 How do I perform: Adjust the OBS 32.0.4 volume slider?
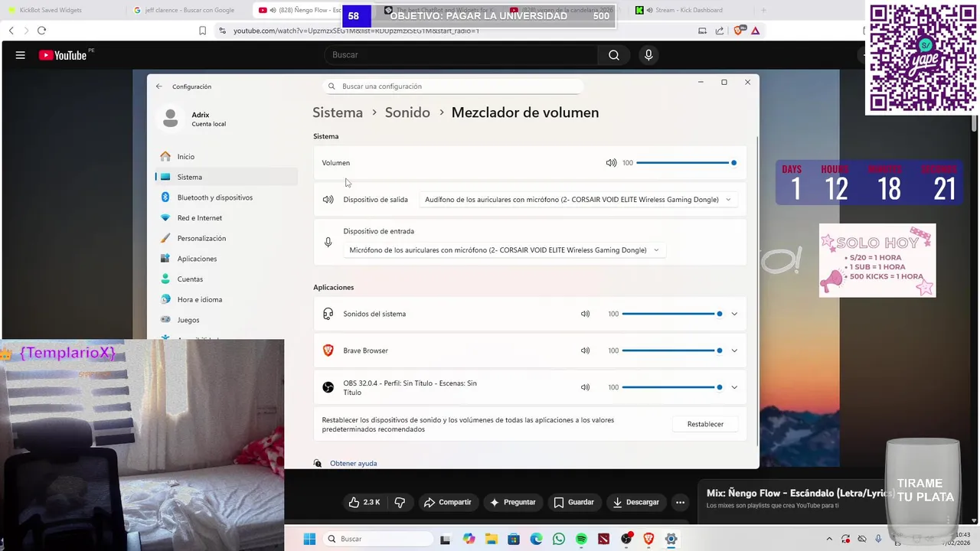pos(672,387)
